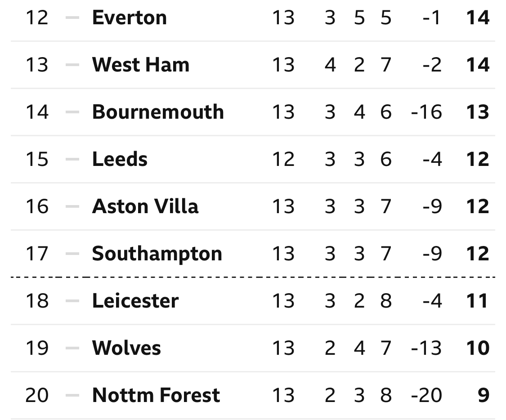Image resolution: width=506 pixels, height=420 pixels.
Task: Open the Leicester team link
Action: click(135, 301)
